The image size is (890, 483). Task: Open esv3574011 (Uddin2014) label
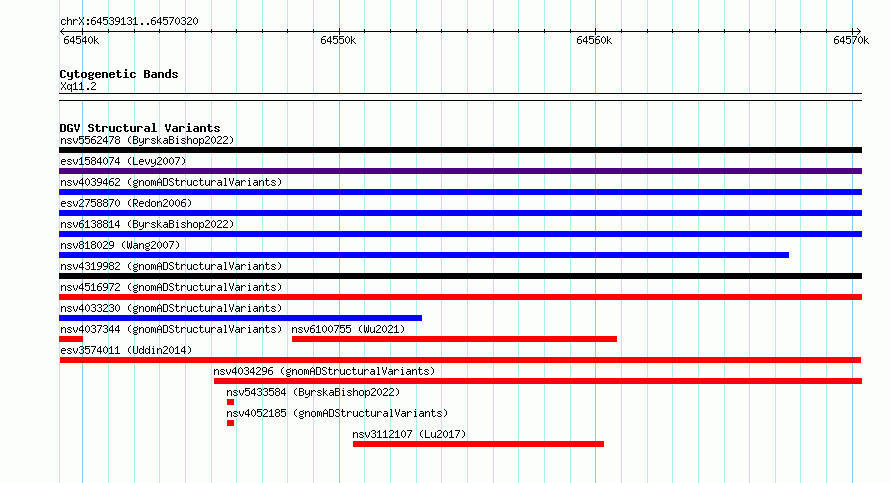point(126,350)
